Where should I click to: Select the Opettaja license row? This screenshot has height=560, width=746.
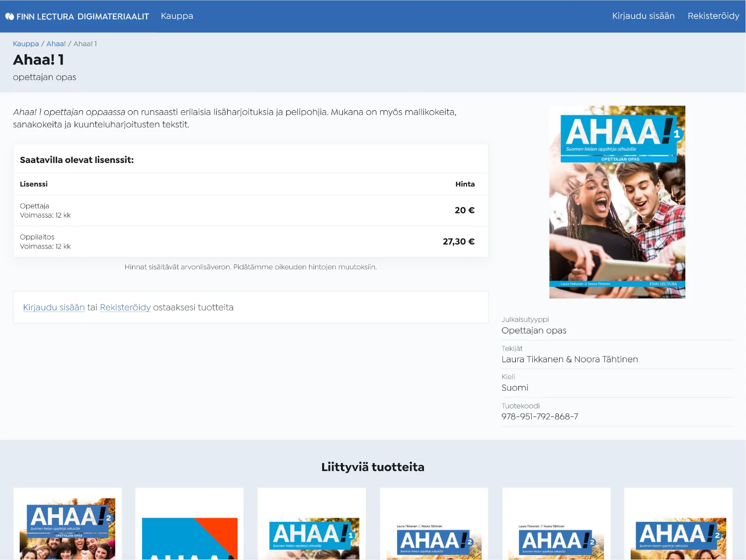(x=250, y=211)
